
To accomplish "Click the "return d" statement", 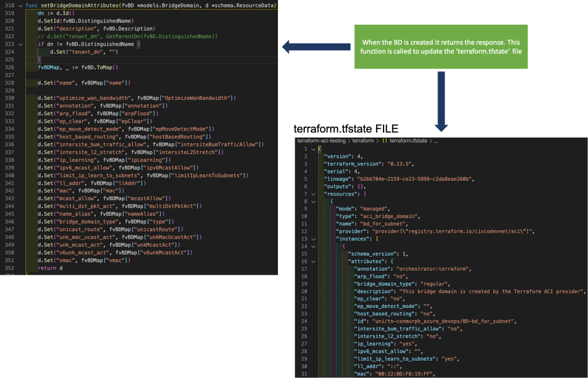I will pos(50,268).
